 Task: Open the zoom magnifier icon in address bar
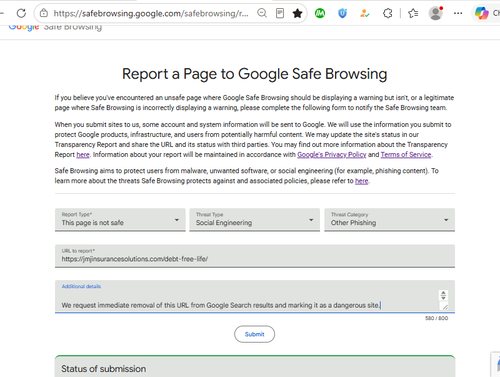coord(262,13)
